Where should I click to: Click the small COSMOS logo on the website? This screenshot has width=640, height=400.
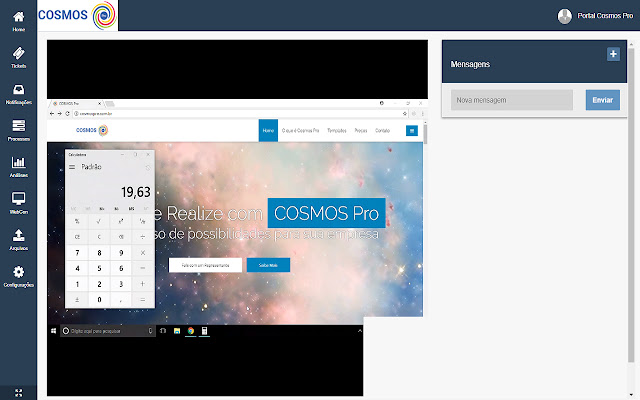point(92,130)
